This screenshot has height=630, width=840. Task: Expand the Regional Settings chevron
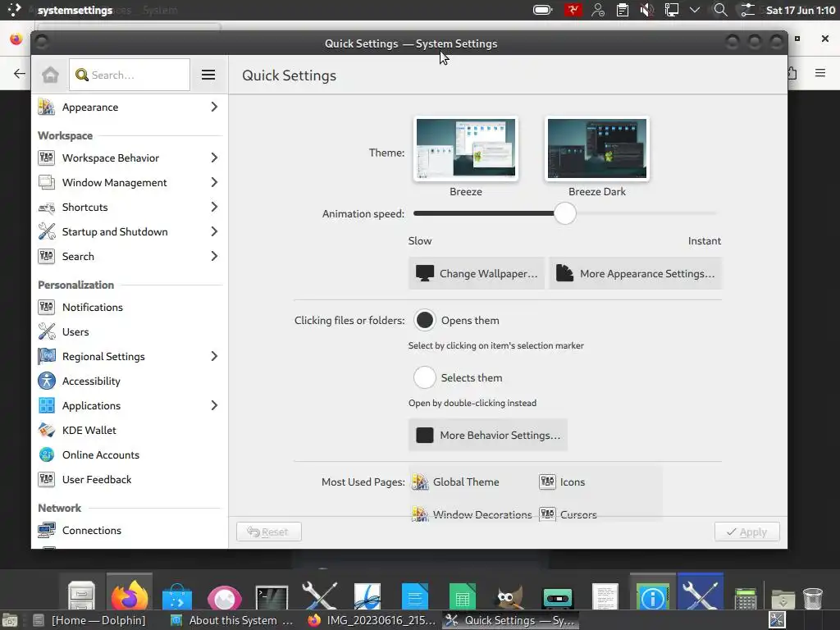[214, 356]
